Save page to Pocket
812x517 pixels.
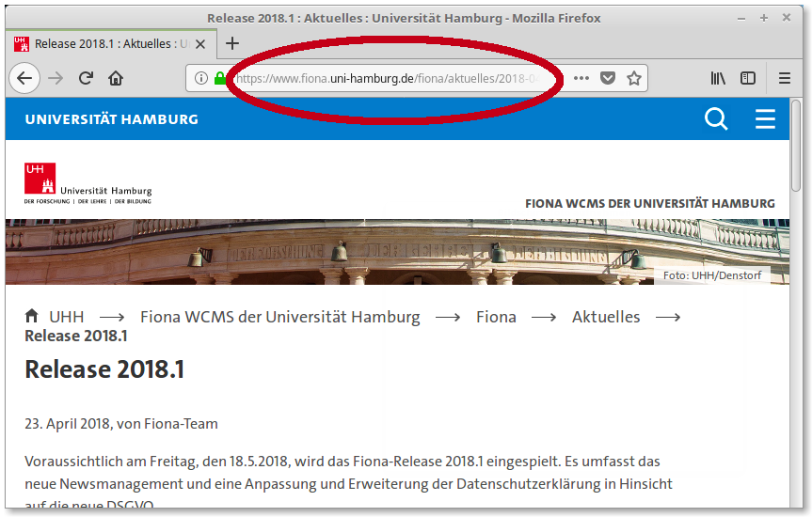click(x=608, y=78)
